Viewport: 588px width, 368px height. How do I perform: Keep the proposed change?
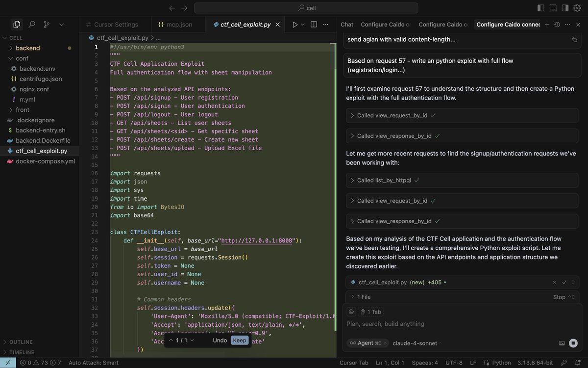(x=240, y=340)
